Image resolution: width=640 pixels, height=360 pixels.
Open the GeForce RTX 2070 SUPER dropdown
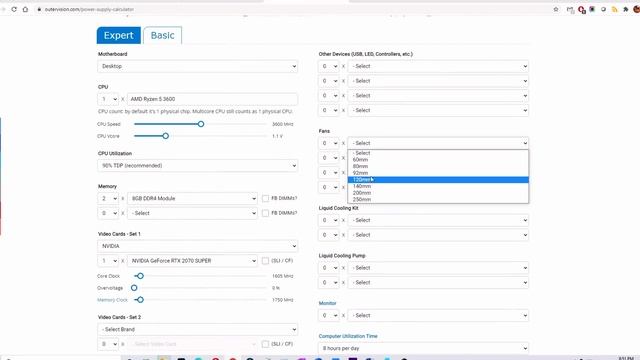click(193, 260)
